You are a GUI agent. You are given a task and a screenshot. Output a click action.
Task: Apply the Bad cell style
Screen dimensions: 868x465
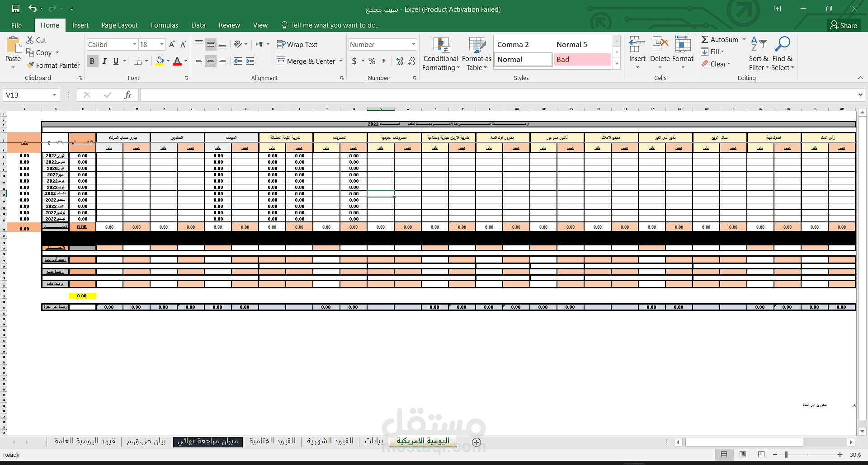click(x=582, y=59)
